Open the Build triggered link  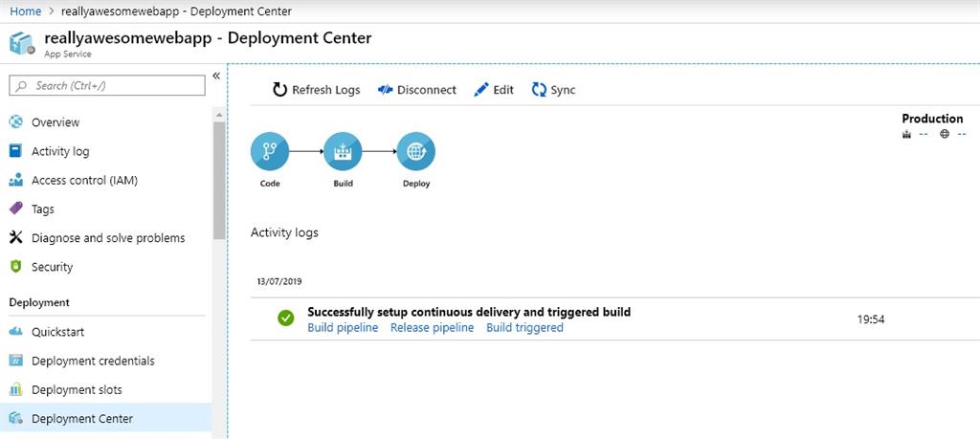525,327
